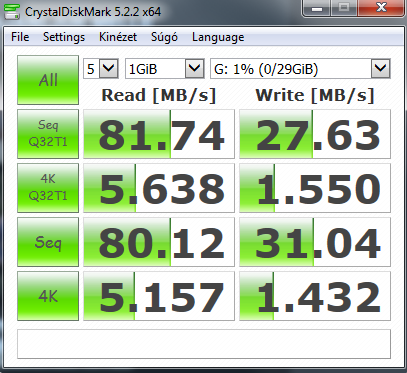Click the 5.638 4K Q32T1 read result
The width and height of the screenshot is (407, 373).
pyautogui.click(x=159, y=188)
